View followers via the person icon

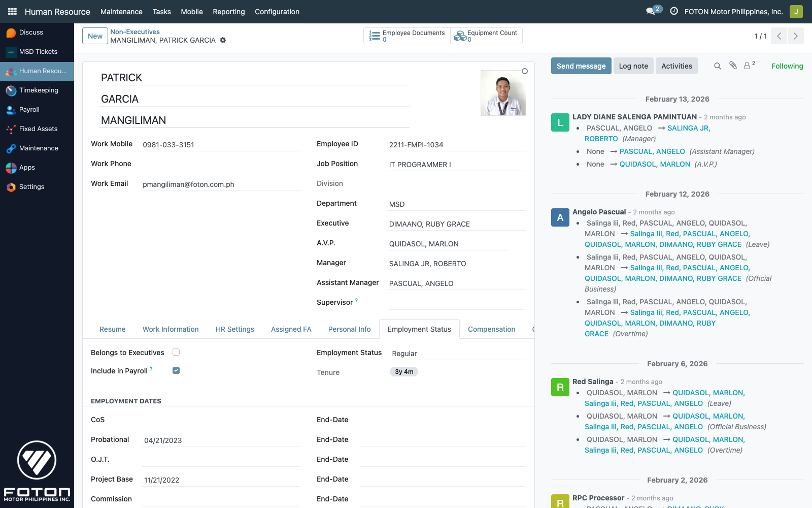[747, 66]
